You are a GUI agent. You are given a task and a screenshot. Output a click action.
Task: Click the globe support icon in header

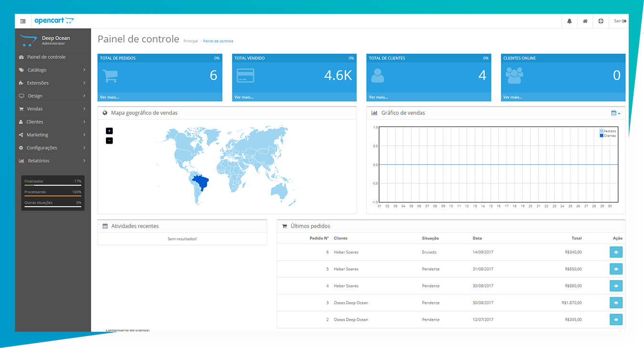click(x=601, y=21)
